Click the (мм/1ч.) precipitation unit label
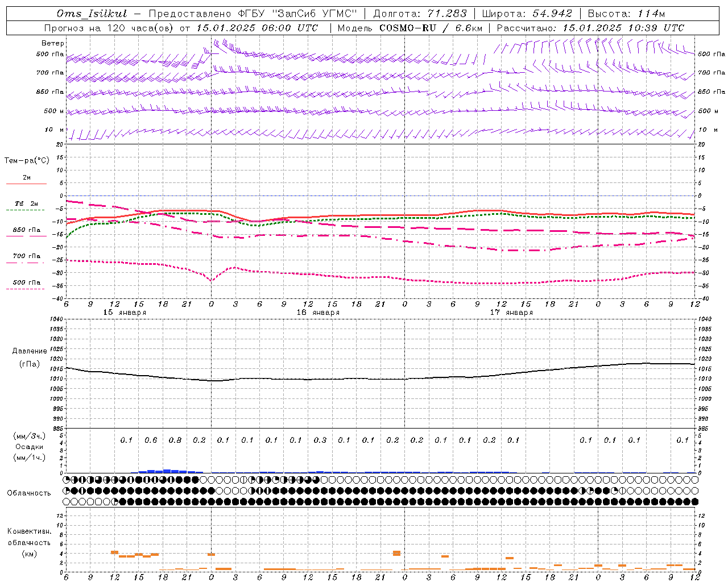 click(x=30, y=458)
